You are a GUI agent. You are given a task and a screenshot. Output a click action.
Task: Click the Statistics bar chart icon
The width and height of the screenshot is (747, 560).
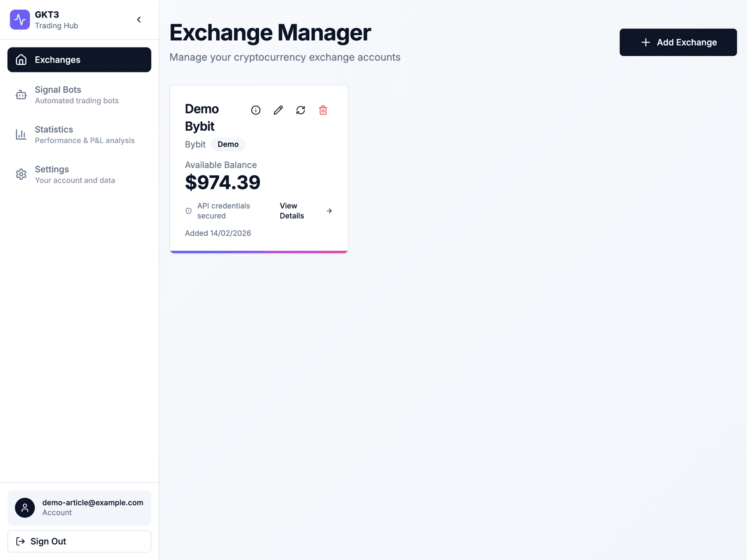pyautogui.click(x=21, y=135)
